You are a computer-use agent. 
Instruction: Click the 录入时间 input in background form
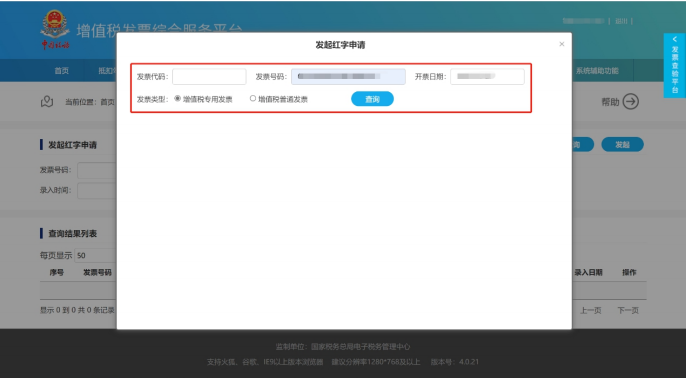(97, 190)
